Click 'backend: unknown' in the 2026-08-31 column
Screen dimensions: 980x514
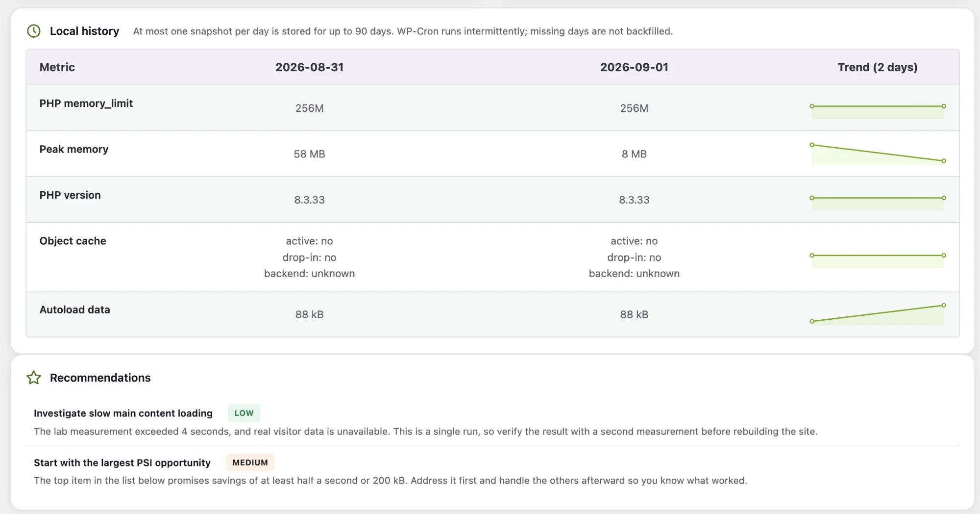pos(309,274)
